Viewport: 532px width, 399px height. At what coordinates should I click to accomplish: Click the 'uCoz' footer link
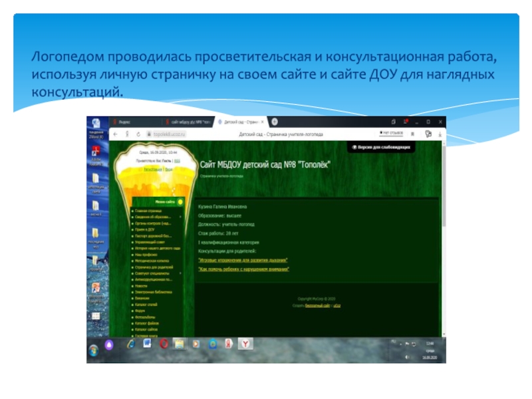[x=336, y=306]
